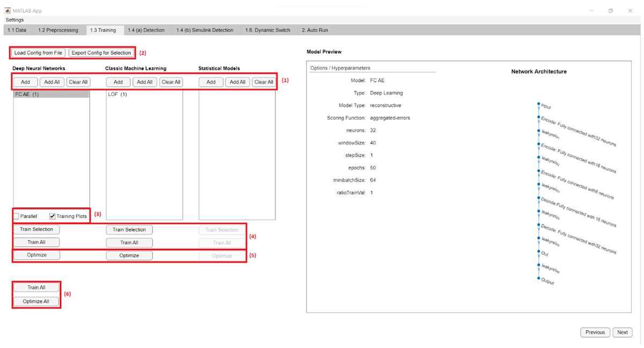Switch to the 1.1 Data tab

[x=17, y=30]
